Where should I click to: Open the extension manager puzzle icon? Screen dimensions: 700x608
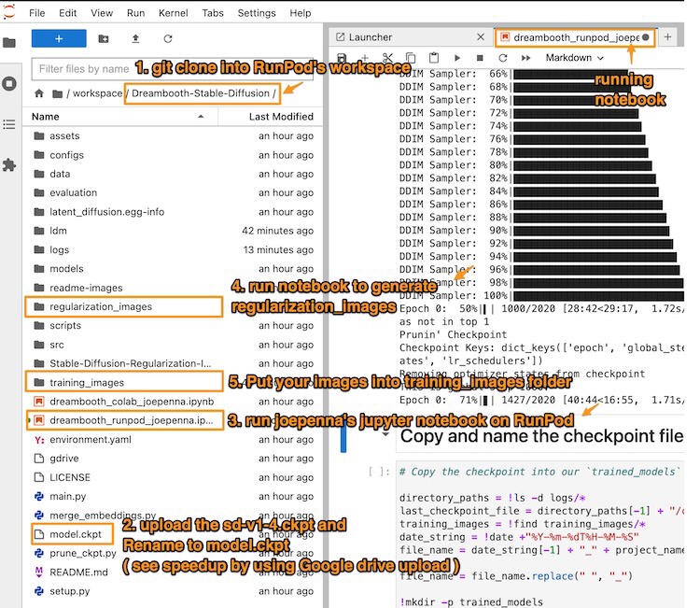coord(9,164)
